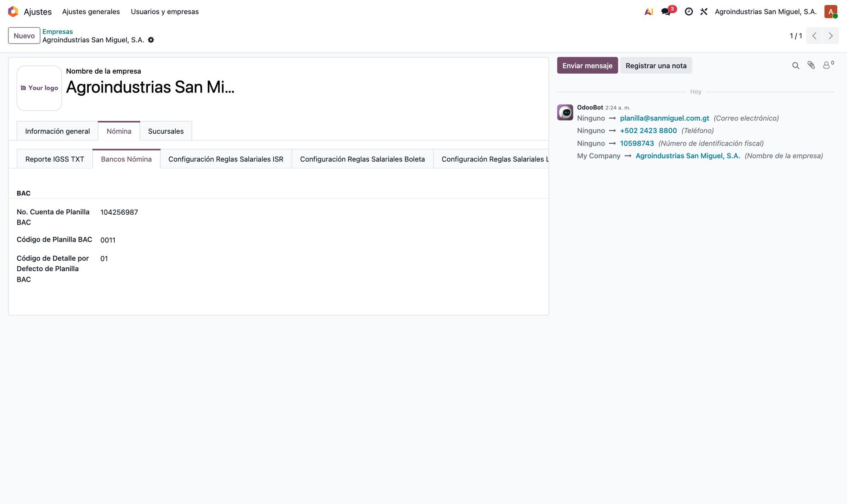Click the Registrar una nota button
Screen dimensions: 847x504
[656, 66]
